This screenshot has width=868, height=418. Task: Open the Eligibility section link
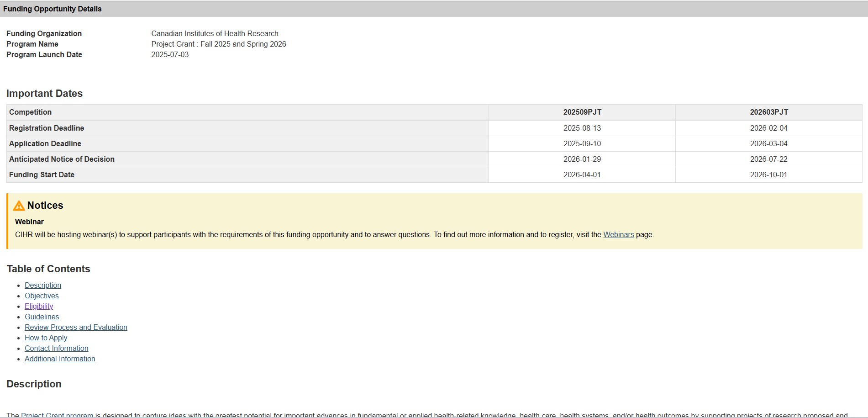point(39,306)
